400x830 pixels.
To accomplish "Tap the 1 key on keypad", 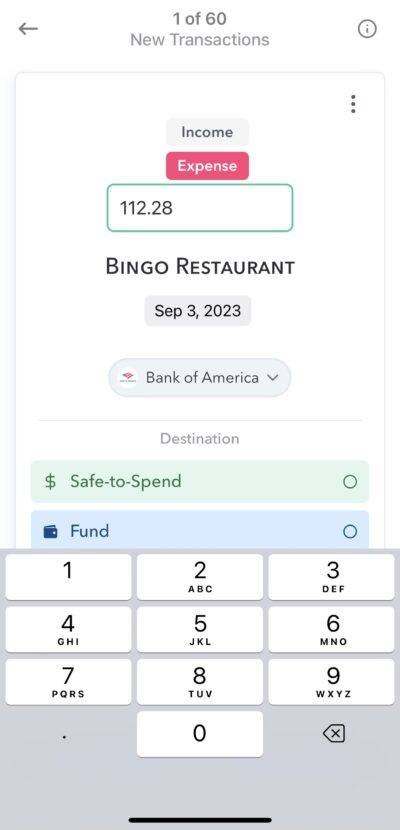I will [68, 577].
